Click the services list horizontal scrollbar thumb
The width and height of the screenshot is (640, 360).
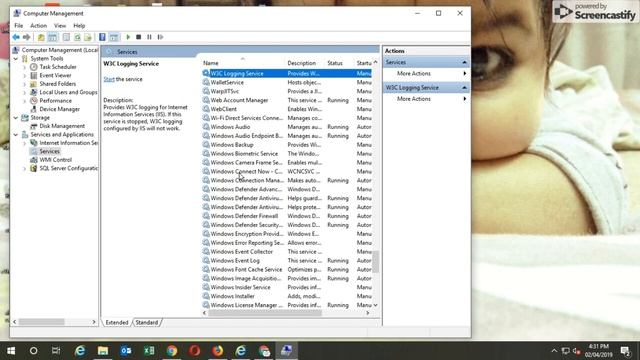(265, 313)
